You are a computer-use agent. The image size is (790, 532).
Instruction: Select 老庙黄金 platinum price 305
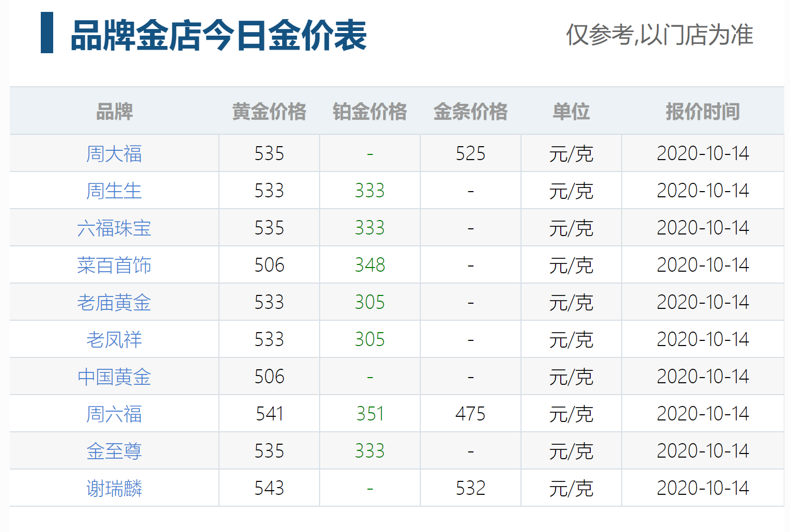370,302
